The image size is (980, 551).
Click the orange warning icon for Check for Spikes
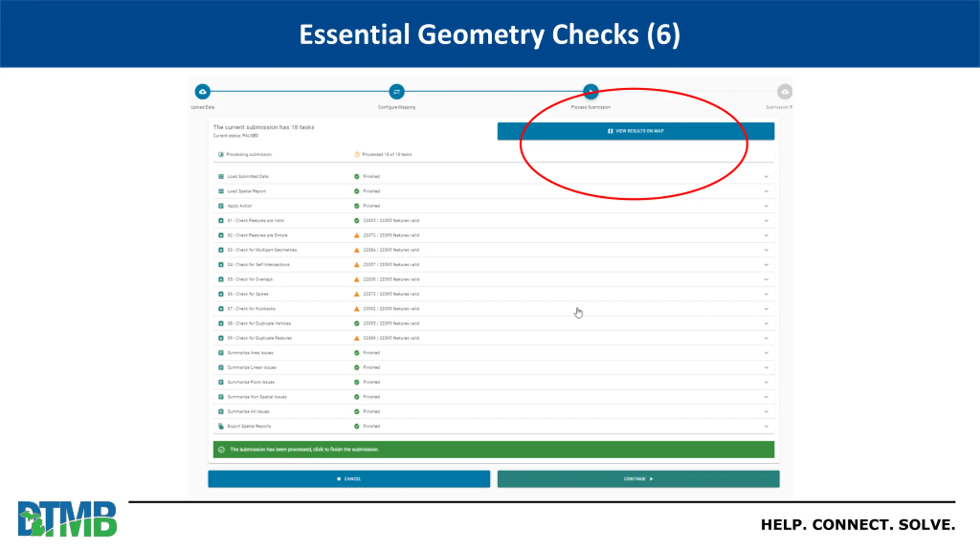click(x=356, y=294)
